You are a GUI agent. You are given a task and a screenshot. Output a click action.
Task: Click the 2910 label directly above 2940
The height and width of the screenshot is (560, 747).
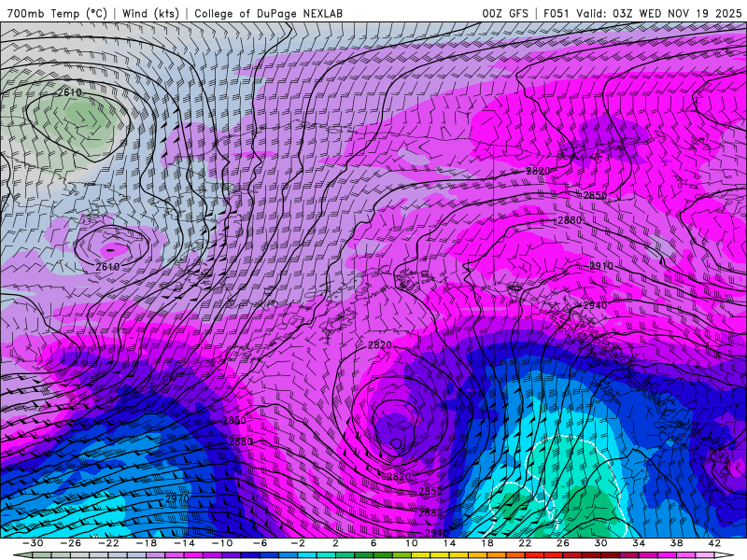click(x=601, y=266)
